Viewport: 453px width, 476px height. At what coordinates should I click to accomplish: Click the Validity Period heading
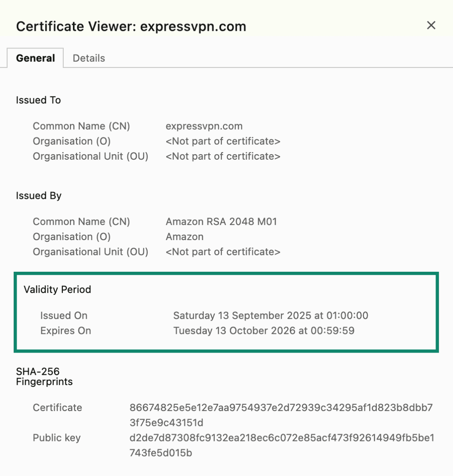pyautogui.click(x=57, y=290)
